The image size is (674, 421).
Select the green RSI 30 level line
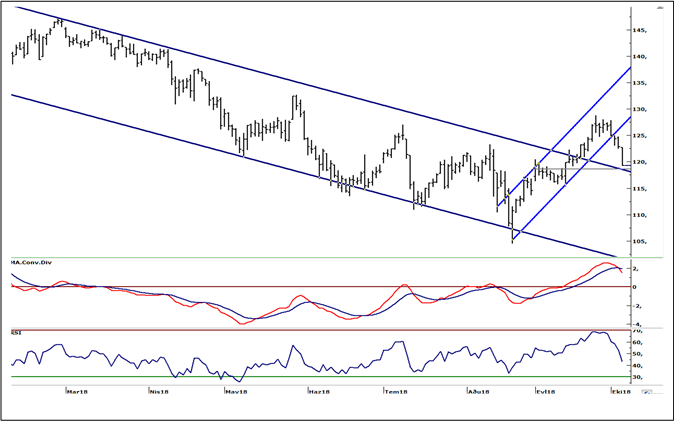click(300, 377)
